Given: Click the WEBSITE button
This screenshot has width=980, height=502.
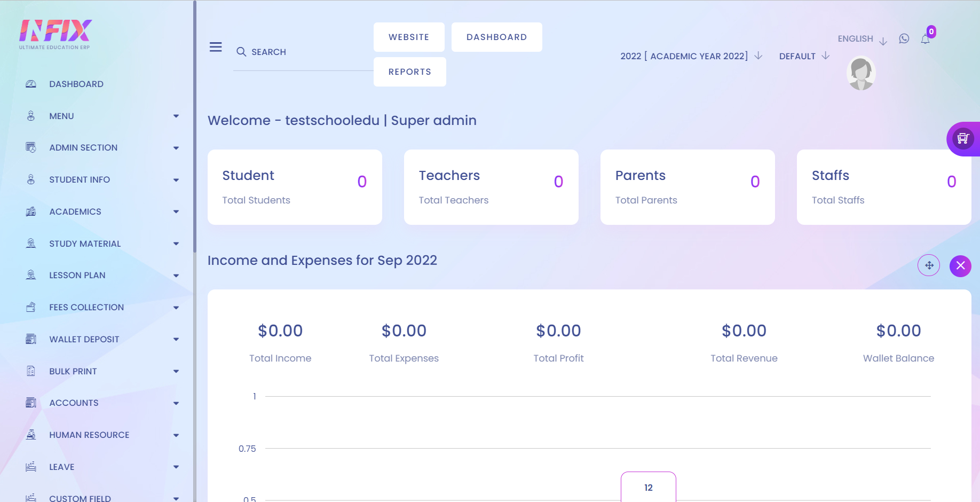Looking at the screenshot, I should (409, 37).
